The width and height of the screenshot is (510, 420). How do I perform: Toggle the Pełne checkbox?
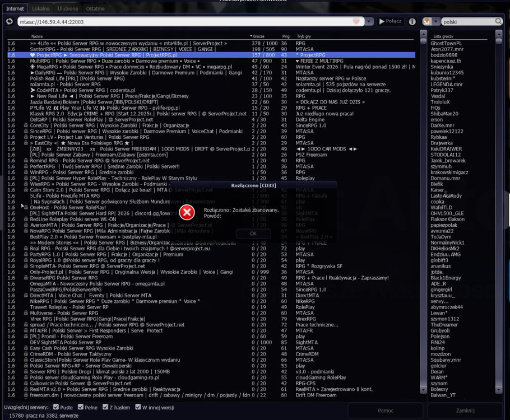coord(81,407)
